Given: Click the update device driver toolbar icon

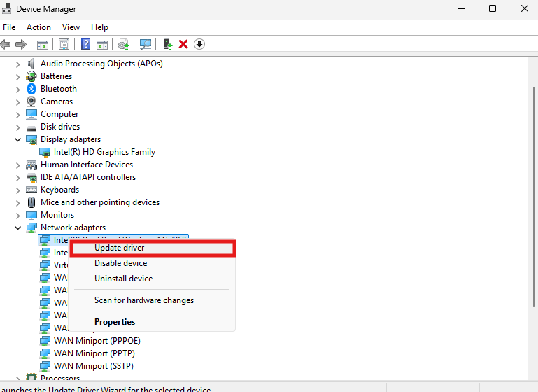Looking at the screenshot, I should coord(168,44).
